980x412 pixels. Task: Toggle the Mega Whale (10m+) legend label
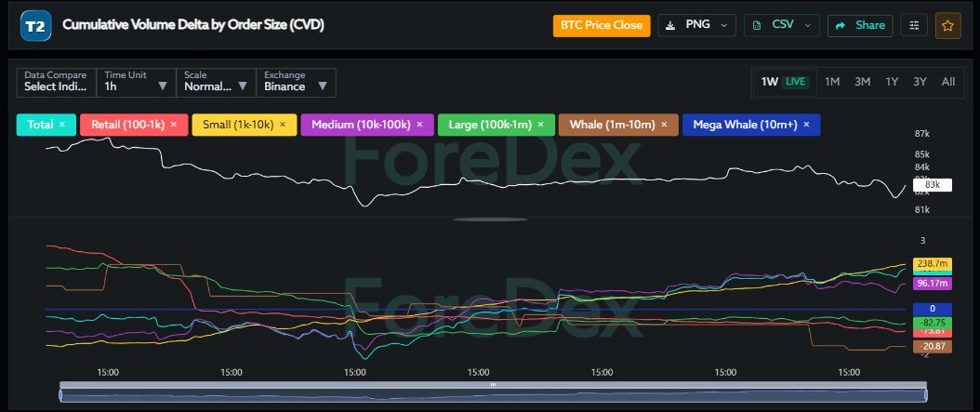[745, 125]
